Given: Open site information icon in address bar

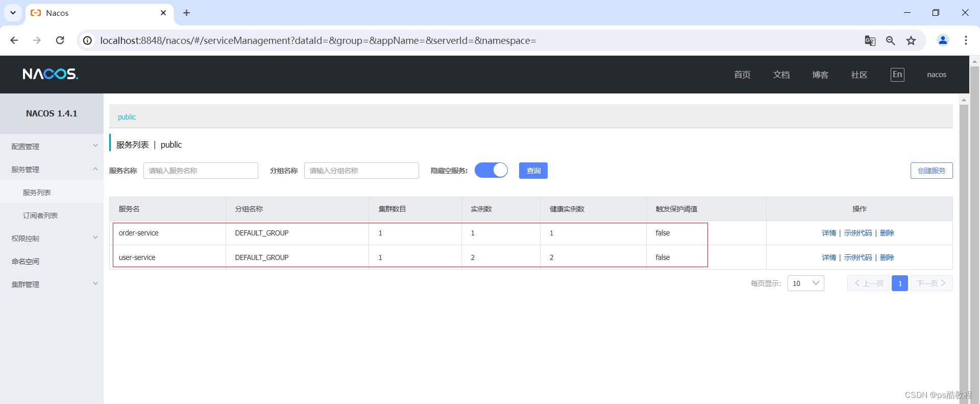Looking at the screenshot, I should [88, 40].
